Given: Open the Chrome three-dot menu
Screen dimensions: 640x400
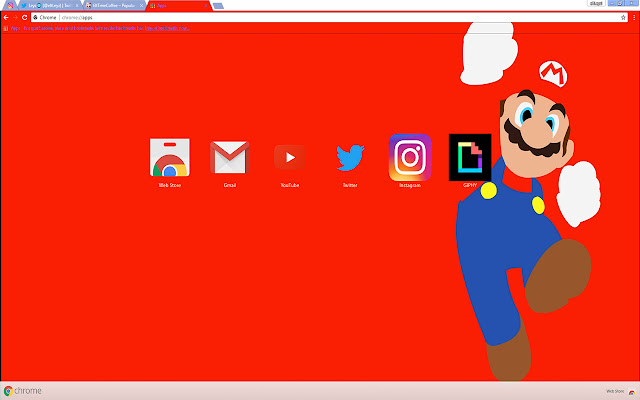Looking at the screenshot, I should [634, 18].
